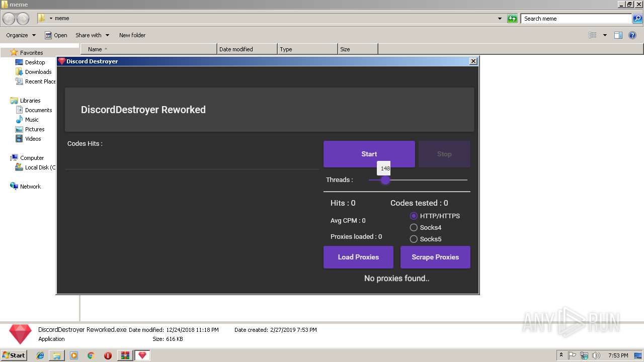Sort files by the Name column header

coord(148,49)
